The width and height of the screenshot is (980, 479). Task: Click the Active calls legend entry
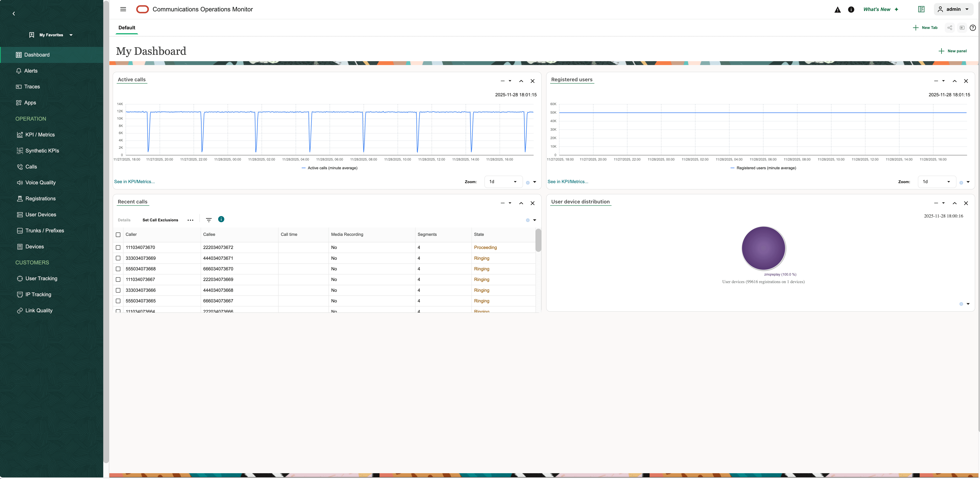coord(329,168)
